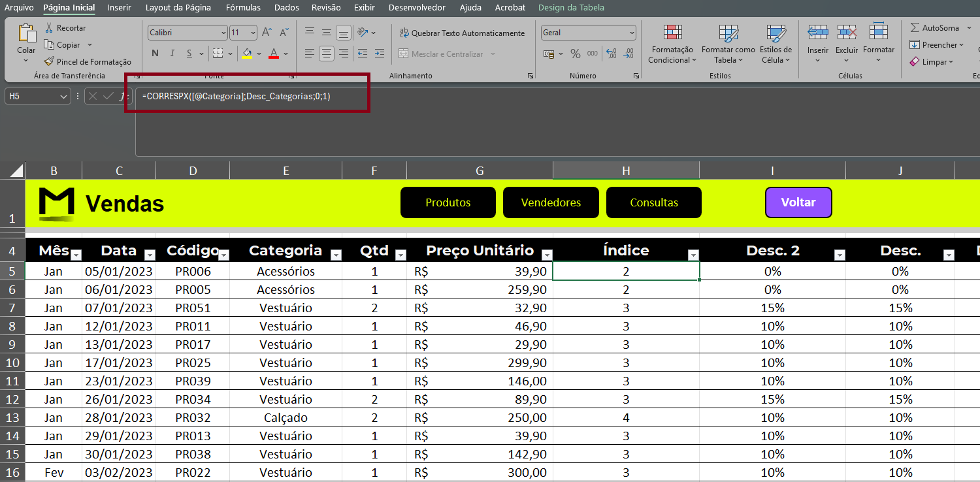Open the Geral number format dropdown
980x482 pixels.
[631, 33]
